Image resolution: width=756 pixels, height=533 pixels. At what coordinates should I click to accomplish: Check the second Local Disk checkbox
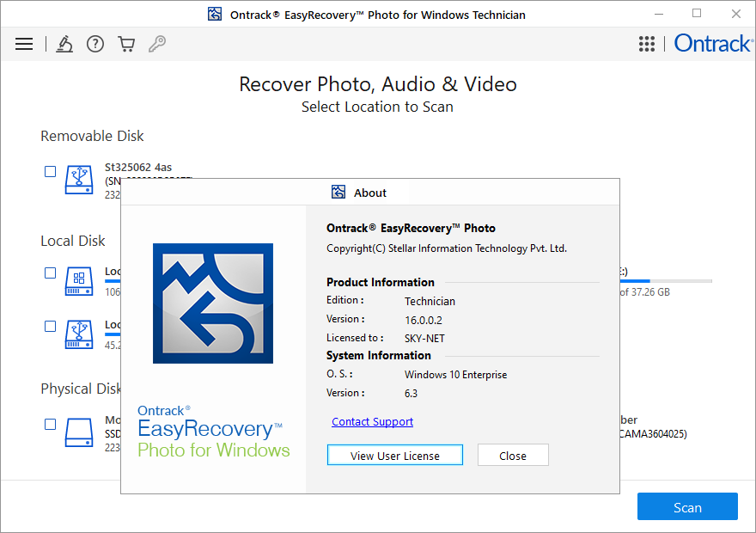click(50, 326)
